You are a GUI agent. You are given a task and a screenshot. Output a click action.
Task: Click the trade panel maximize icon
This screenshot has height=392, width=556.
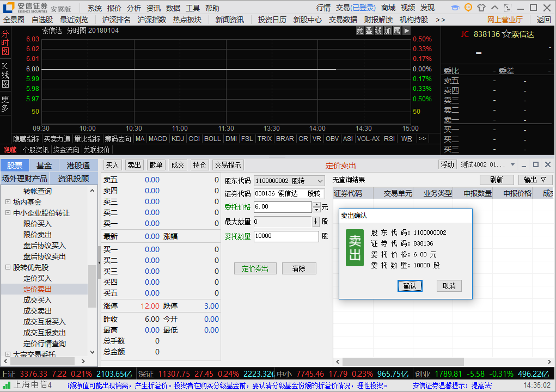pos(536,164)
